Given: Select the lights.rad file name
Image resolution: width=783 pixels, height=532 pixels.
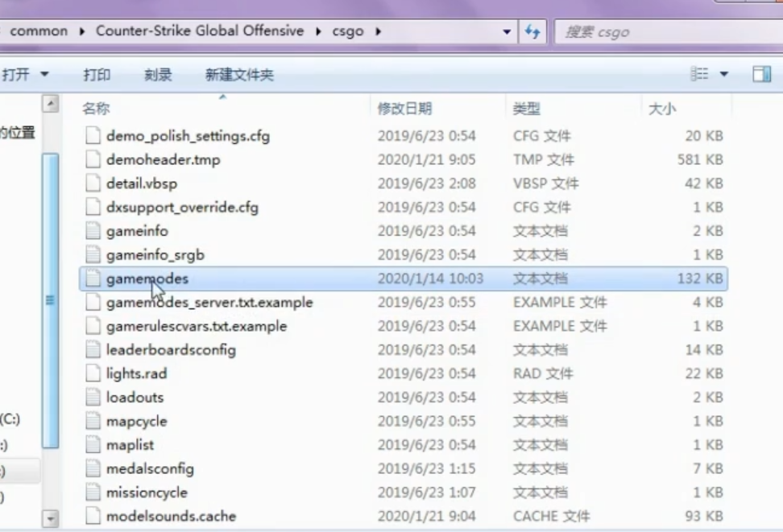Looking at the screenshot, I should point(136,373).
